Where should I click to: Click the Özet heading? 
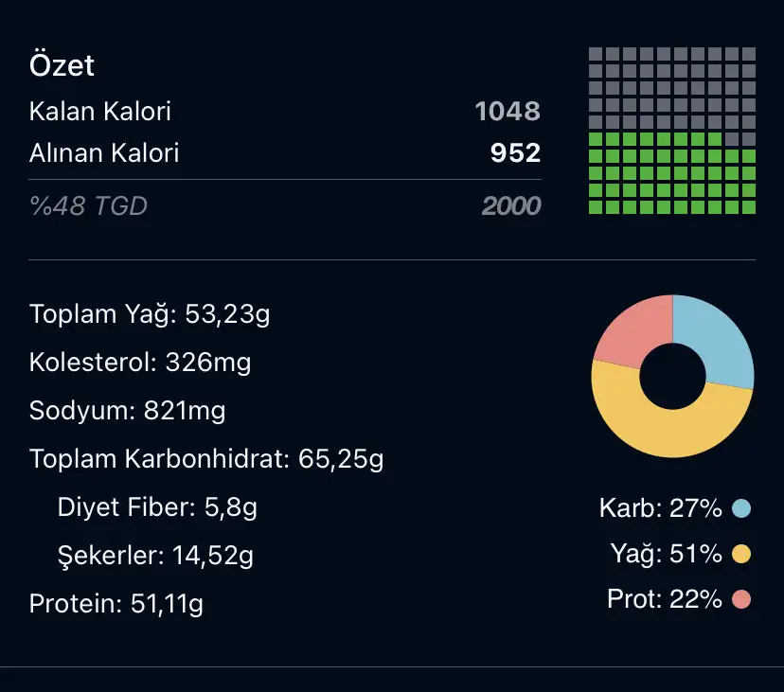coord(62,65)
